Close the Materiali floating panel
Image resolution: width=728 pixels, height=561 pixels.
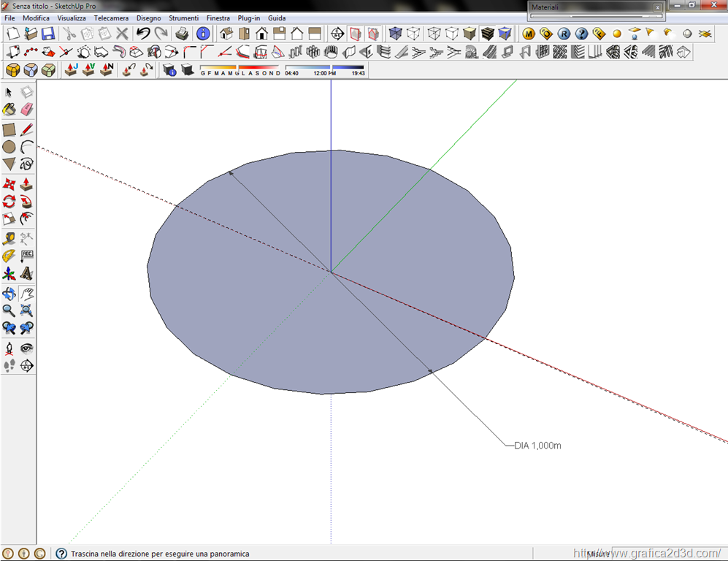click(657, 7)
